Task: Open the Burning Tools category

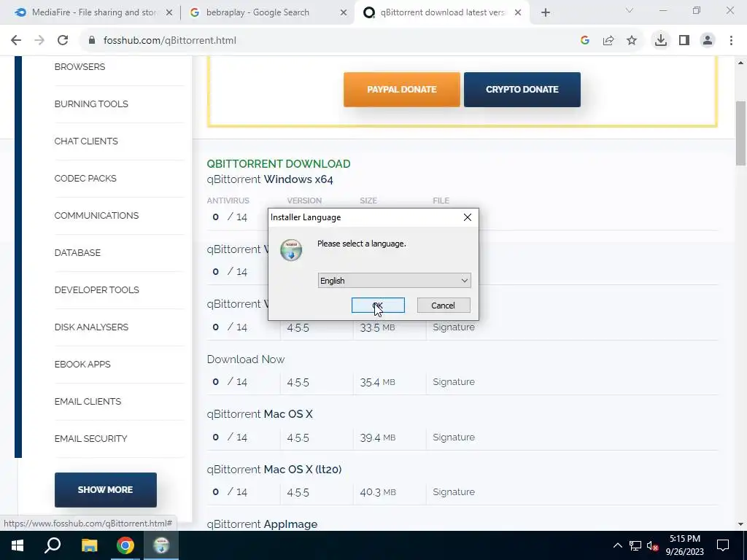Action: tap(91, 104)
